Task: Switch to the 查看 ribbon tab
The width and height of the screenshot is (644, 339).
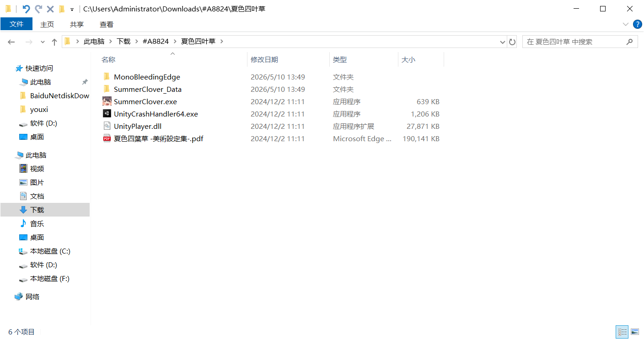Action: (x=107, y=25)
